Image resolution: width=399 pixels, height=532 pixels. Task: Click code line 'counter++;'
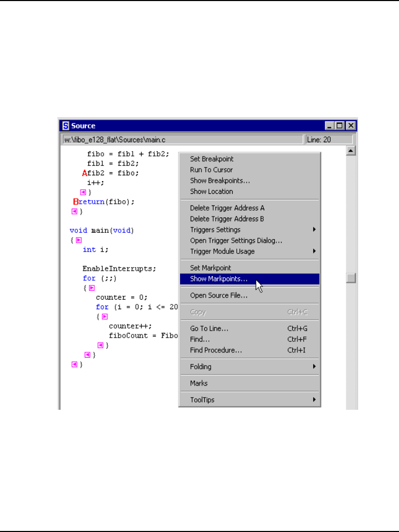pyautogui.click(x=131, y=327)
